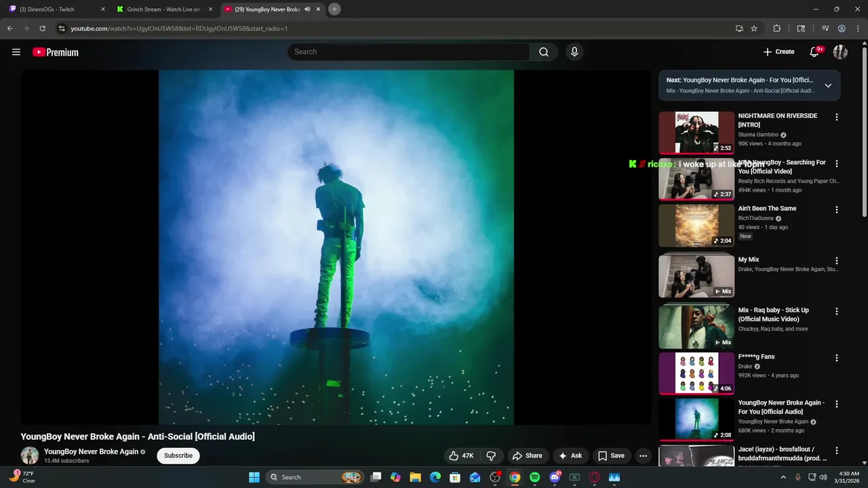Open F*****g Fans Drake thumbnail
This screenshot has width=868, height=488.
pos(696,373)
